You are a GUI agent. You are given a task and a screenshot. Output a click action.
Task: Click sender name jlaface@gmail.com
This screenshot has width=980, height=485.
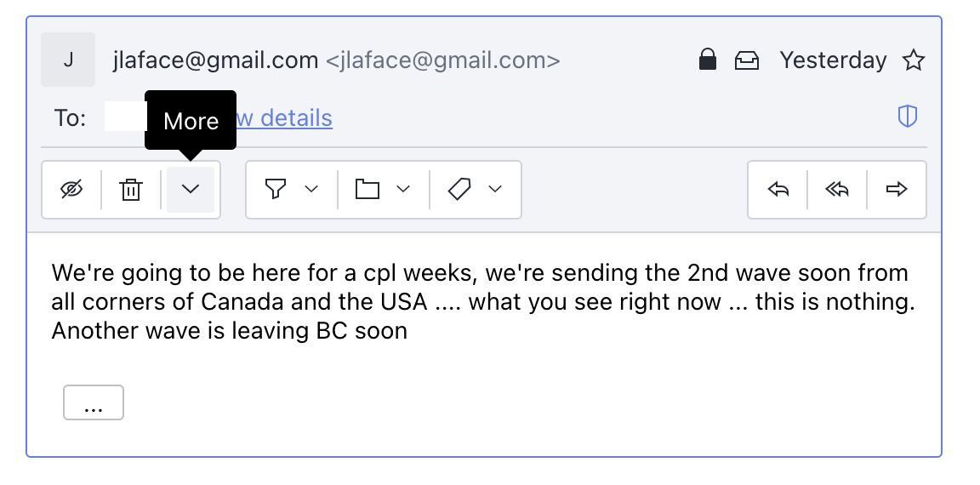215,60
